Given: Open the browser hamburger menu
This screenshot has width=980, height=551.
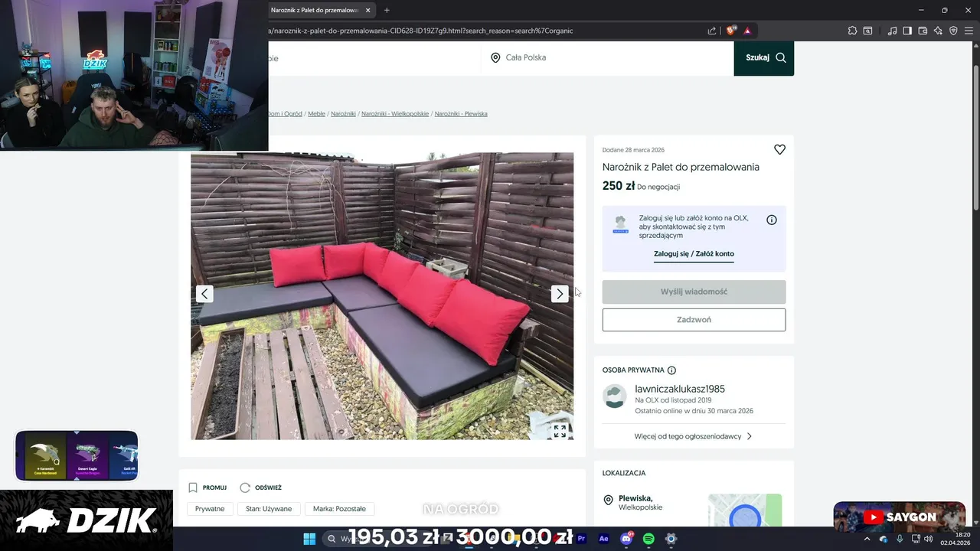Looking at the screenshot, I should pos(969,31).
